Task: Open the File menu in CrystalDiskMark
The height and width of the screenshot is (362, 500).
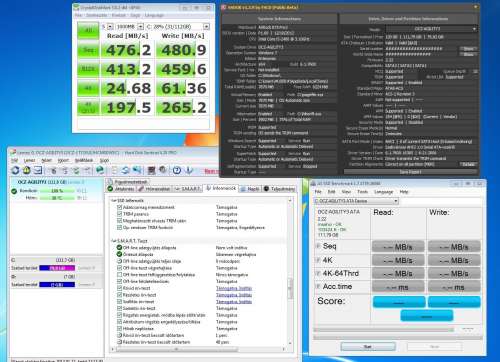Action: point(78,15)
